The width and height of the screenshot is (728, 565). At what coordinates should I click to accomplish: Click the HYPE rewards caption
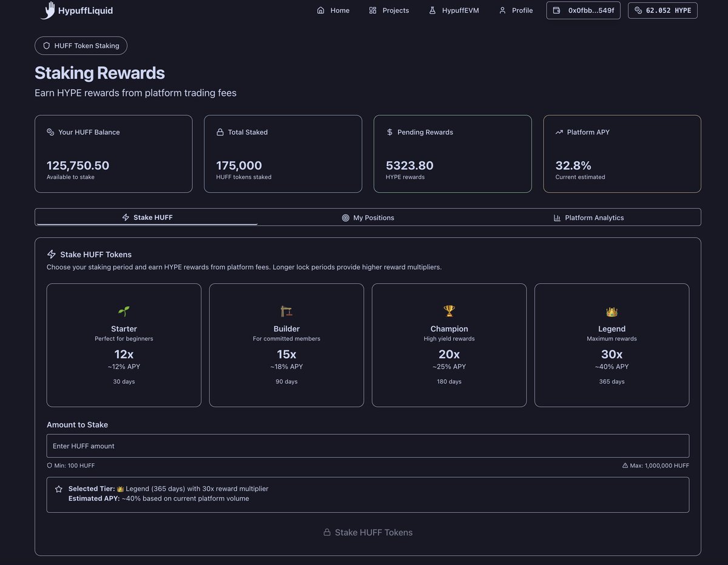point(405,177)
